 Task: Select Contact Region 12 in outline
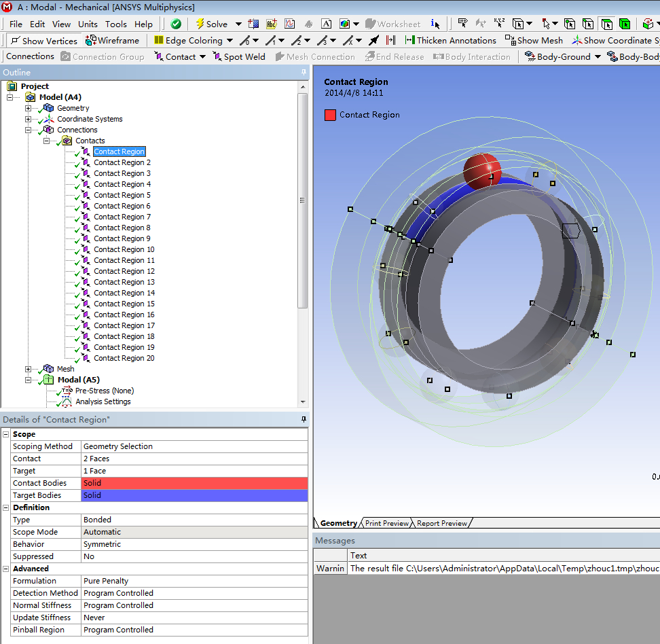pyautogui.click(x=124, y=271)
